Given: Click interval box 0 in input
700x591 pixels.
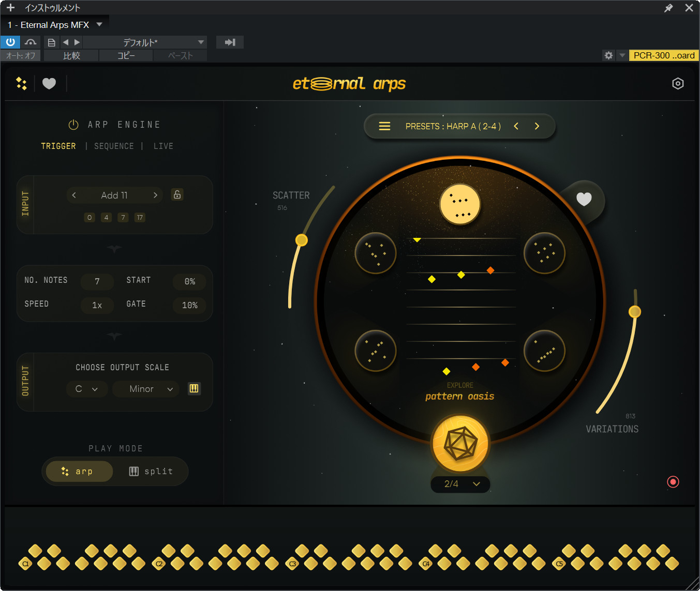Looking at the screenshot, I should pos(90,218).
